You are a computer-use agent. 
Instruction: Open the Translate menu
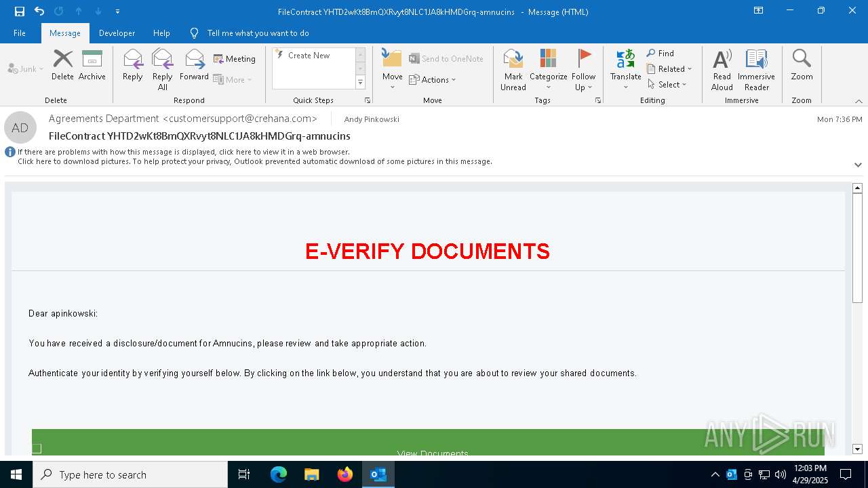click(625, 69)
